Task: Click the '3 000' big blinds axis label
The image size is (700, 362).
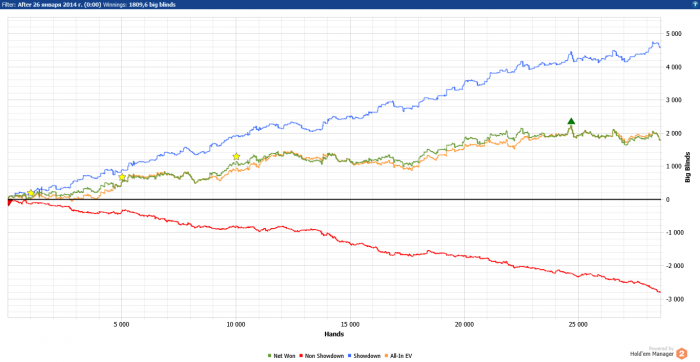Action: [x=674, y=100]
